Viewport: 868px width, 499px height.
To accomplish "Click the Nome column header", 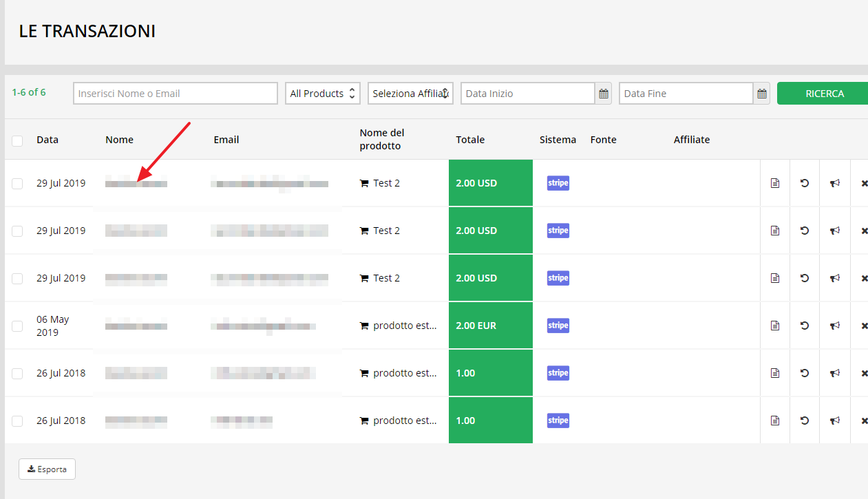I will 119,140.
